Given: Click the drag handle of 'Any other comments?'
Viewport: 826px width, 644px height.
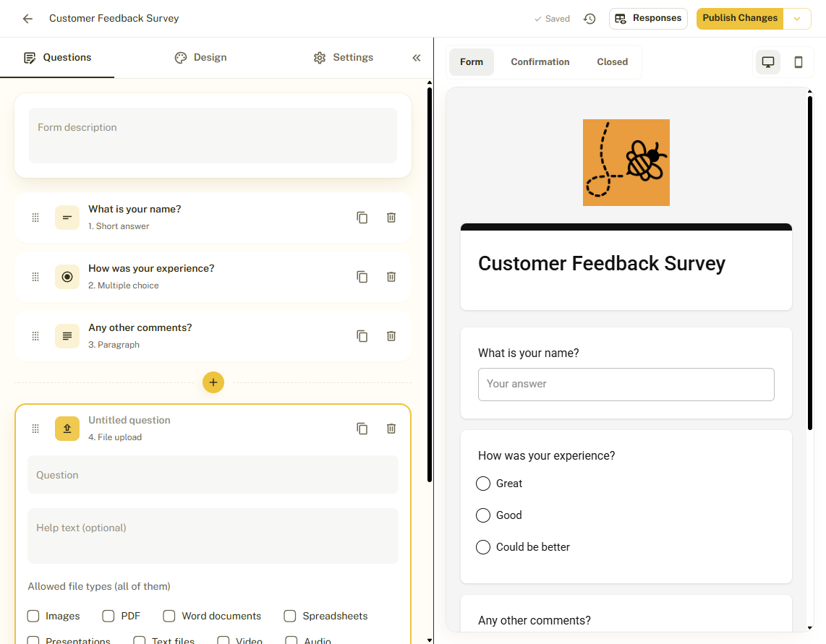Looking at the screenshot, I should 35,336.
